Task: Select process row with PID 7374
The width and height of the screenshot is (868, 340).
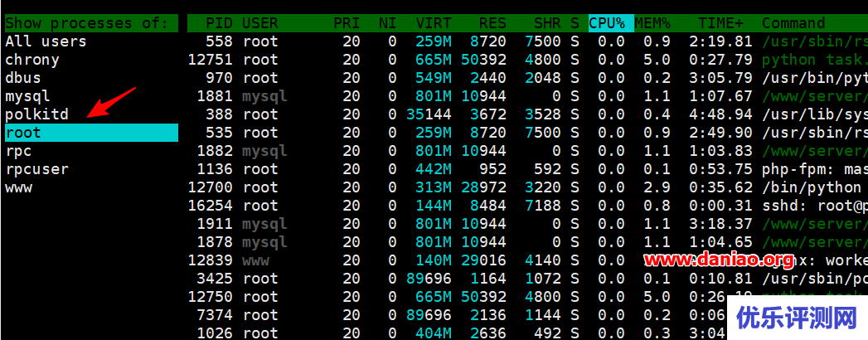Action: 527,316
